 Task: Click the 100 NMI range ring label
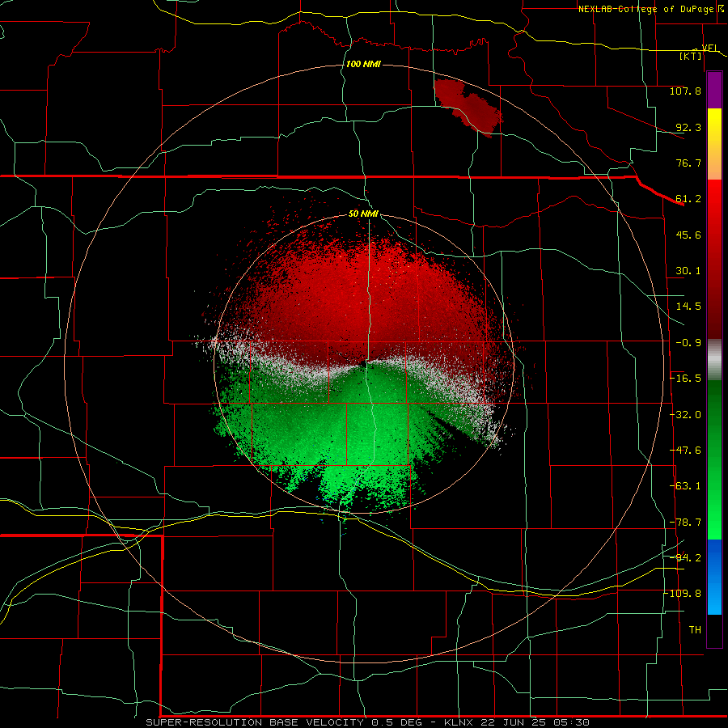(363, 64)
